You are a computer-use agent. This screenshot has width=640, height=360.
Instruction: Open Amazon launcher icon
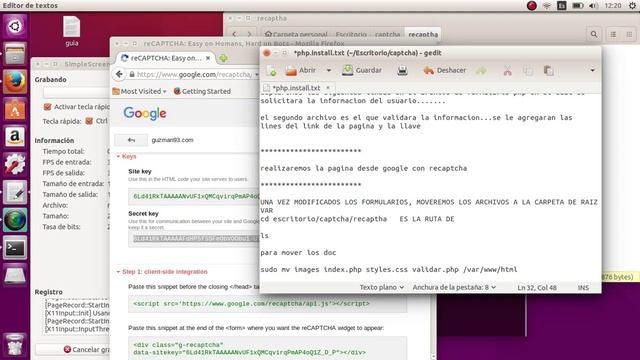15,137
